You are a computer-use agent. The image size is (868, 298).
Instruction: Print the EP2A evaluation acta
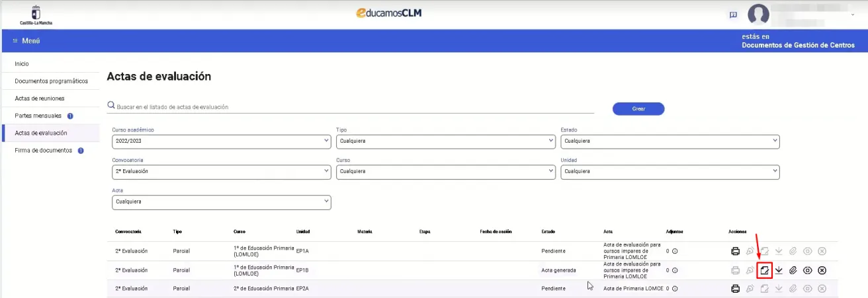[735, 289]
